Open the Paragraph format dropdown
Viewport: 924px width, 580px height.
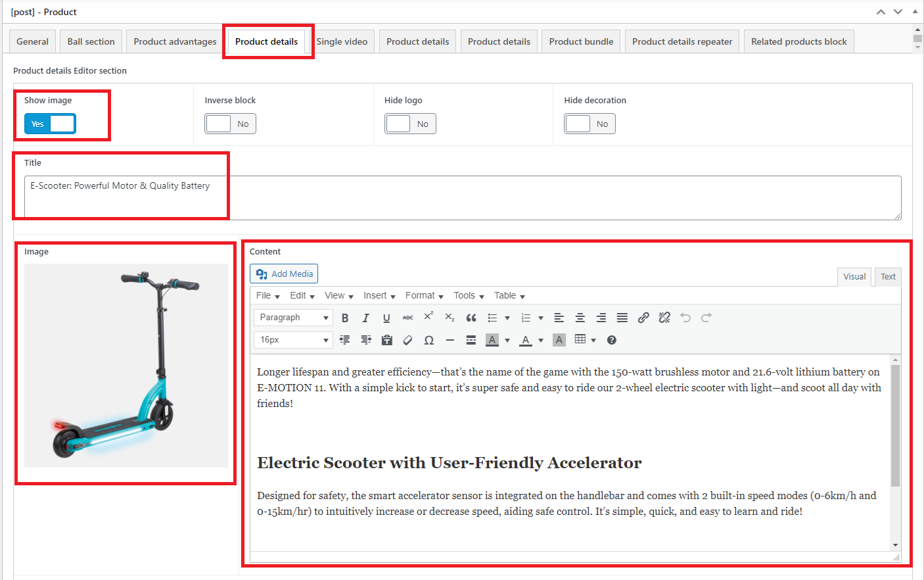[293, 318]
